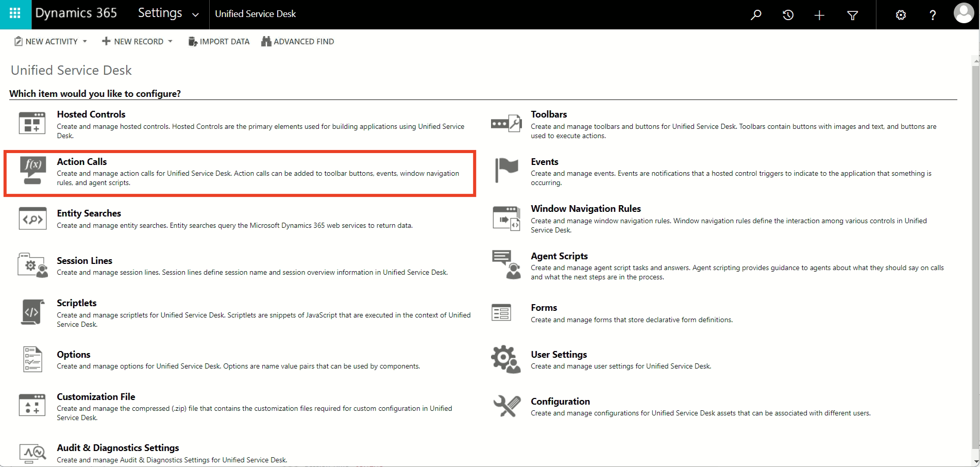Click the search magnifier icon

click(756, 15)
